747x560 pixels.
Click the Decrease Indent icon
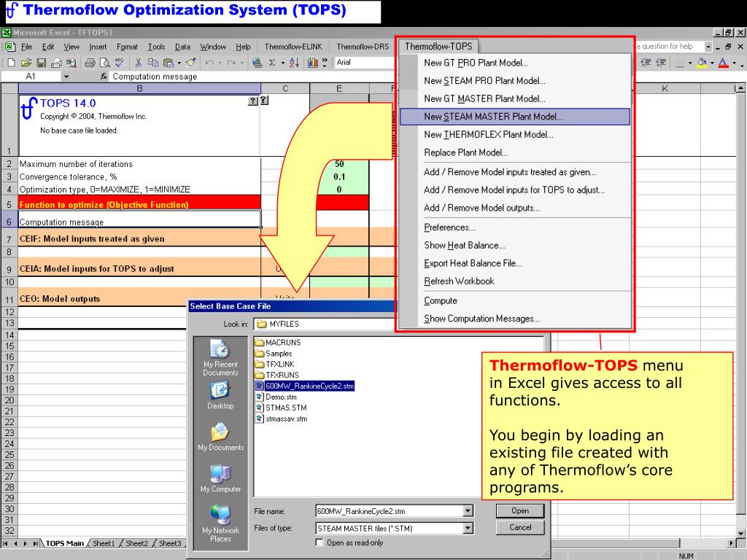tap(646, 63)
